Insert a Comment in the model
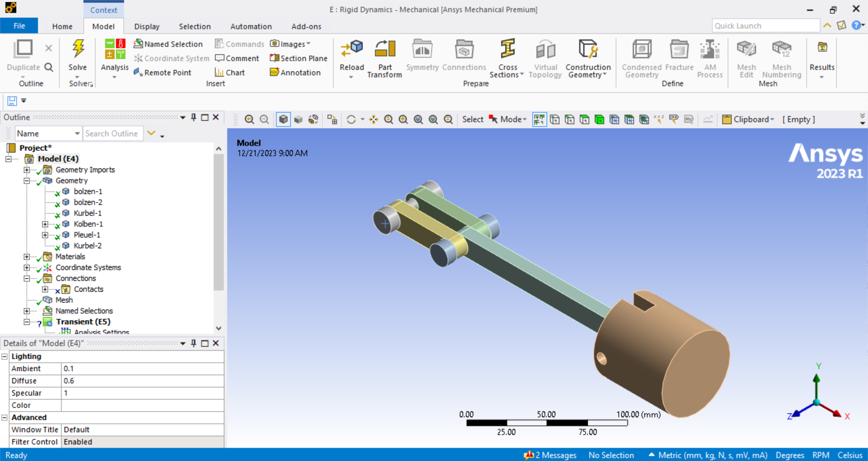Screen dimensions: 868x461 pyautogui.click(x=237, y=58)
